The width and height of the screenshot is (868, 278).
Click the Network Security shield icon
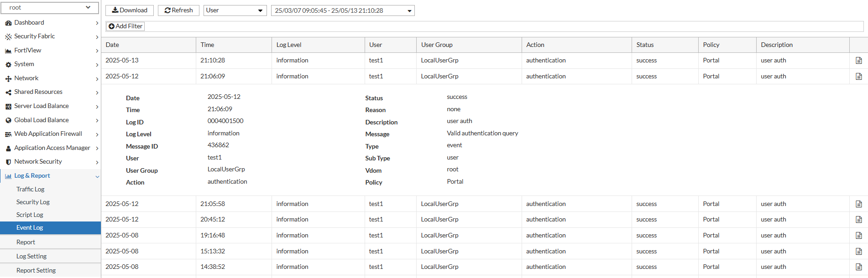8,162
